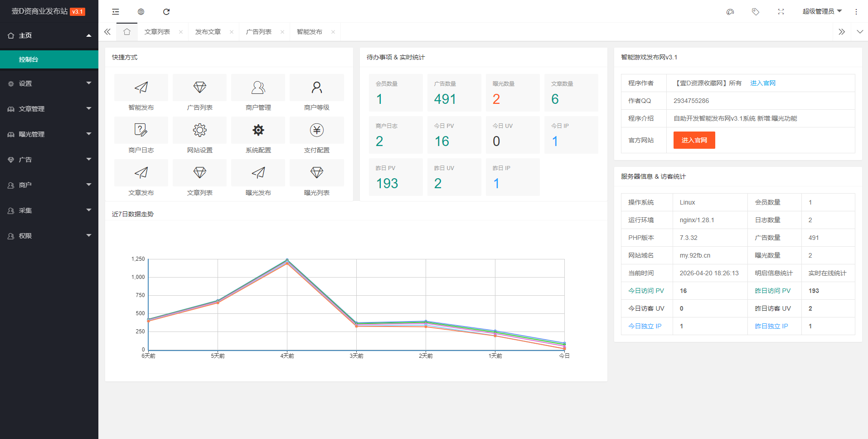The image size is (868, 439).
Task: Open the 超级管理员 user dropdown
Action: pyautogui.click(x=821, y=11)
